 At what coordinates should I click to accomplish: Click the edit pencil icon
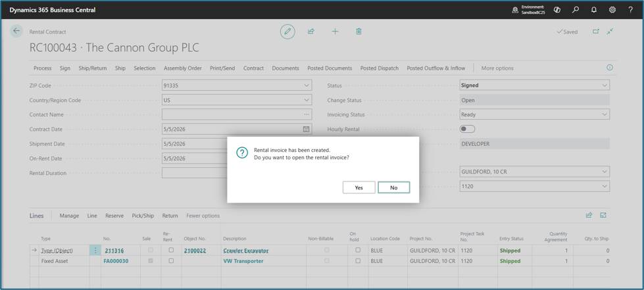click(287, 32)
